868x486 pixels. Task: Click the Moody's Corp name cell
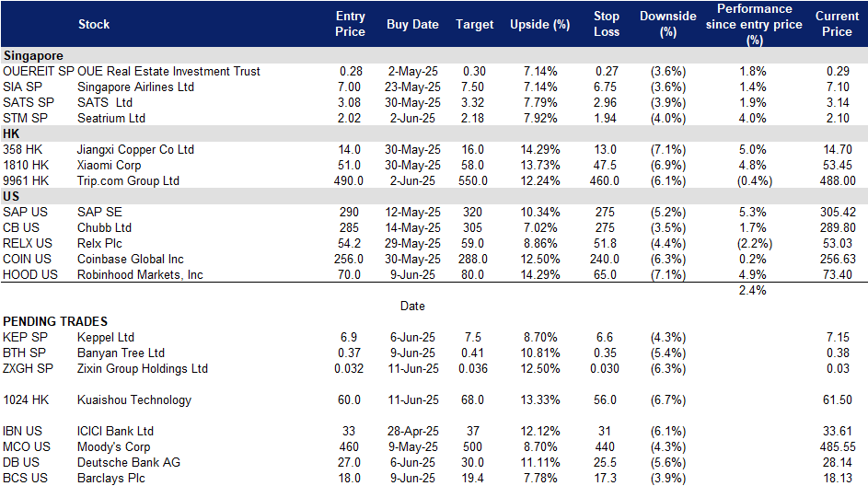tap(113, 446)
